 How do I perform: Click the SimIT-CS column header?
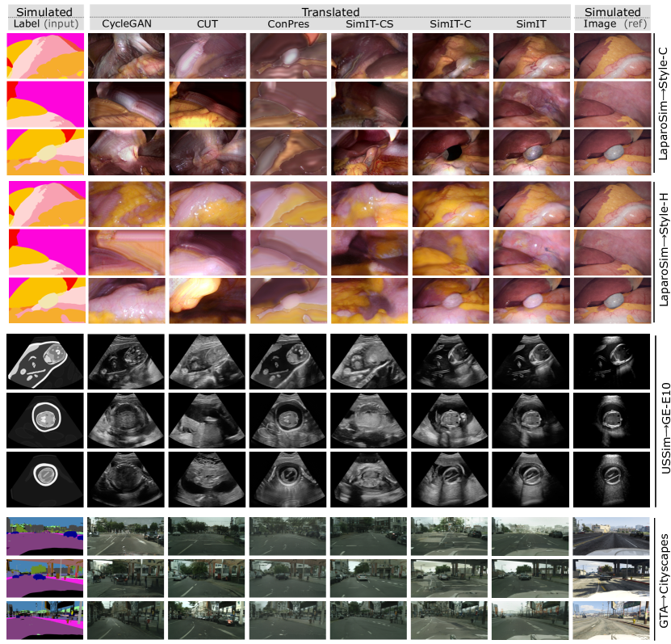(x=369, y=24)
